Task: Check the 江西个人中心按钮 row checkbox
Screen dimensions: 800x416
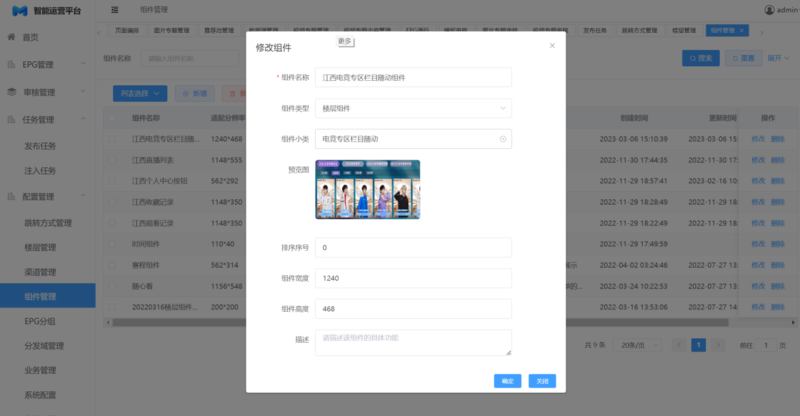Action: click(x=113, y=181)
